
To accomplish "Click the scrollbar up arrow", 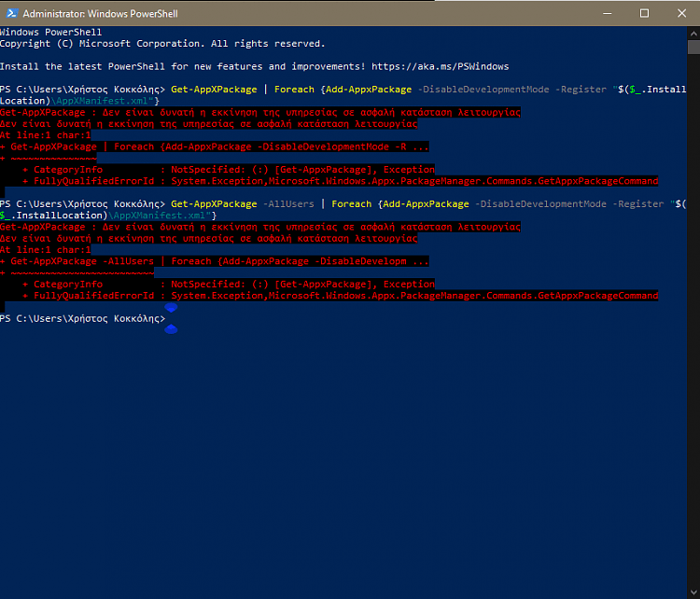I will click(693, 34).
